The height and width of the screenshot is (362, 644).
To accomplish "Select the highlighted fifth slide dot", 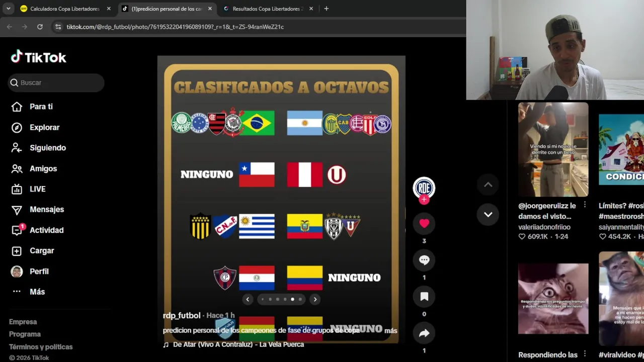I will tap(292, 299).
